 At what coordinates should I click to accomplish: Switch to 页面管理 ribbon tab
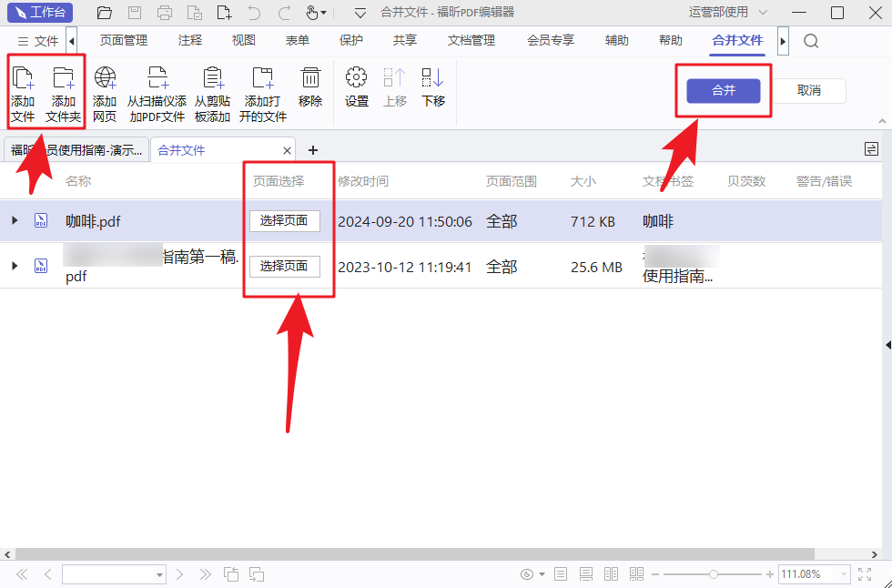point(124,41)
